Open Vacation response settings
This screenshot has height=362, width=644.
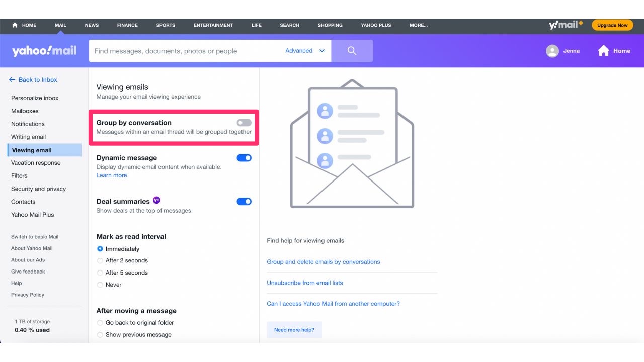click(36, 163)
